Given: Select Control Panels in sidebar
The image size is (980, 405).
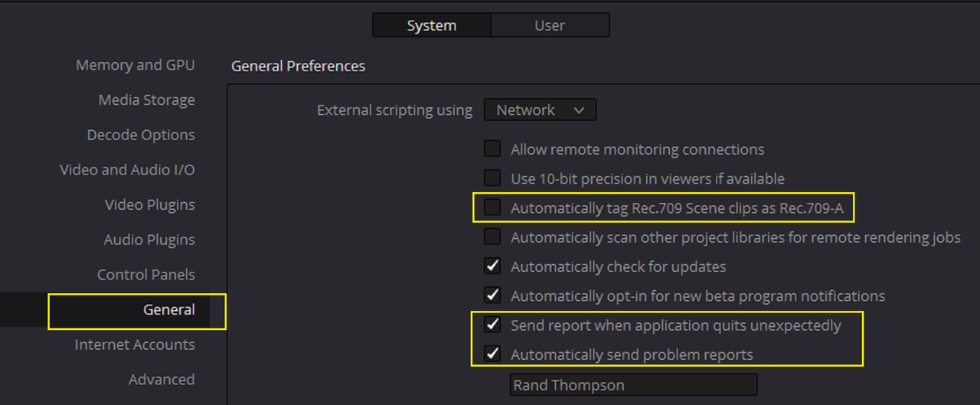Looking at the screenshot, I should [145, 275].
